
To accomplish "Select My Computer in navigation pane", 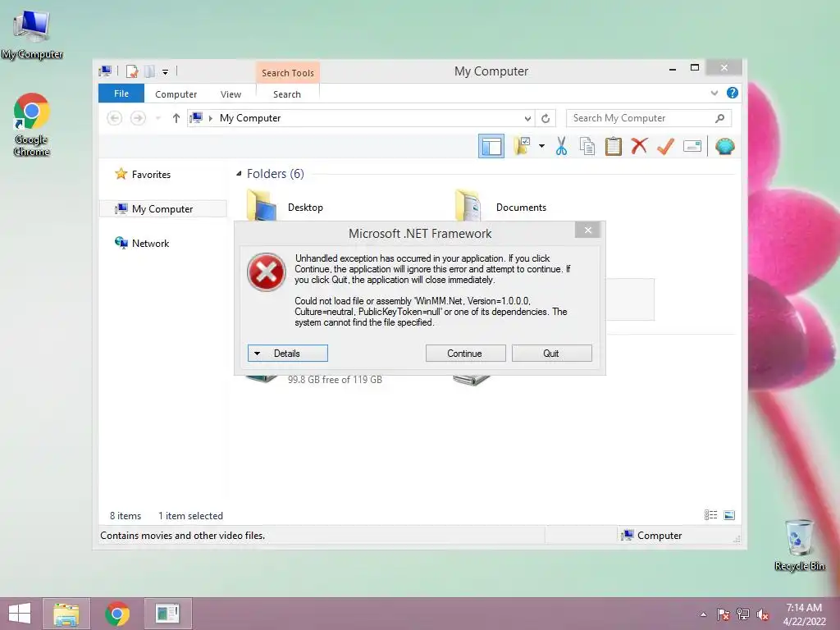I will pyautogui.click(x=162, y=209).
